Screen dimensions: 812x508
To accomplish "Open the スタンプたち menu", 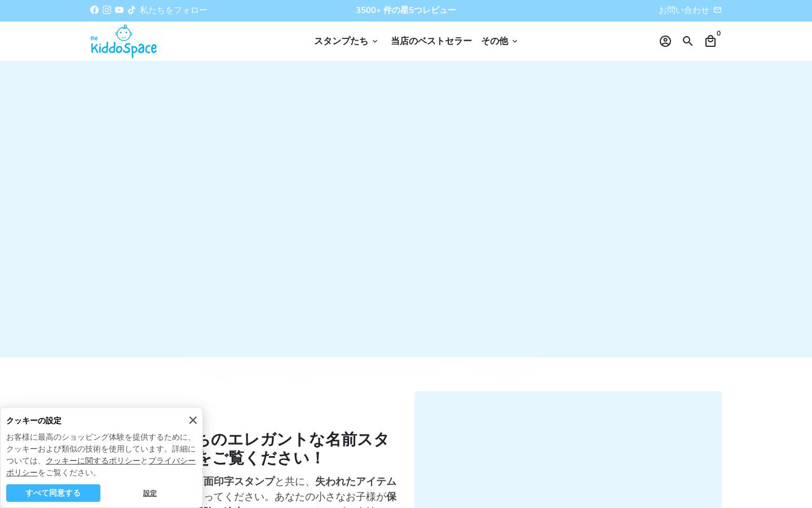I will 341,41.
